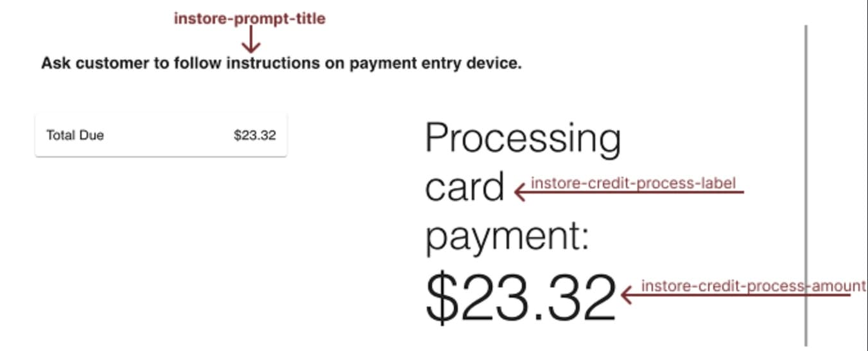Click the word device in the heading
Viewport: 868px width, 351px height.
click(x=495, y=64)
